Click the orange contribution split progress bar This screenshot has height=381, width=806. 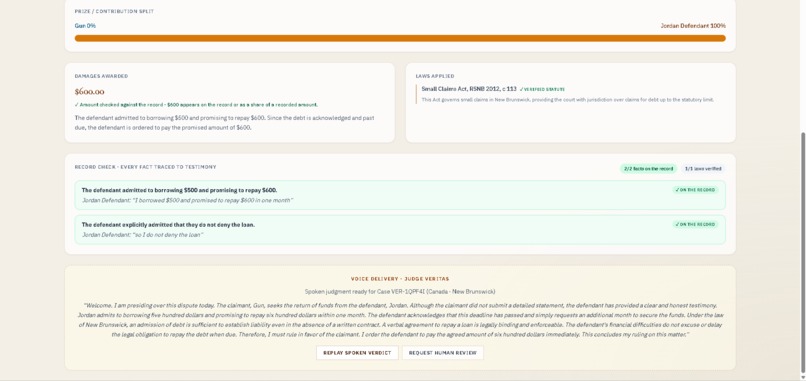[400, 38]
